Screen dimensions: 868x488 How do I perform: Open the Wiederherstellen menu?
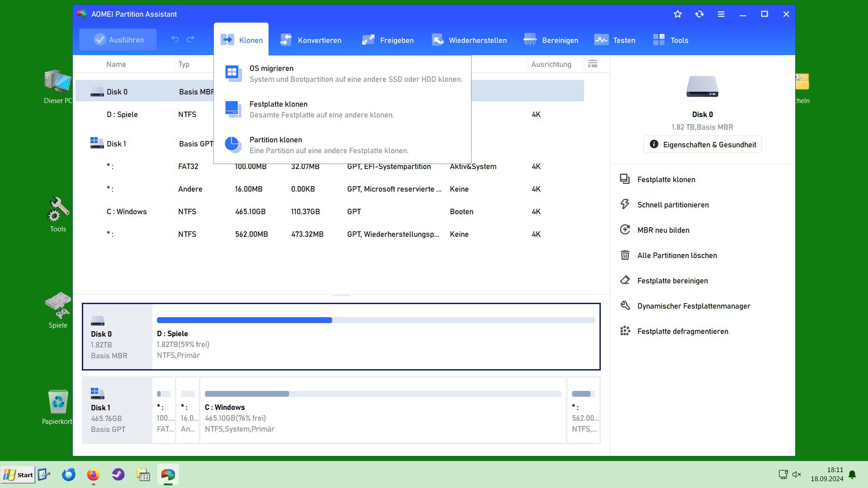click(x=469, y=40)
